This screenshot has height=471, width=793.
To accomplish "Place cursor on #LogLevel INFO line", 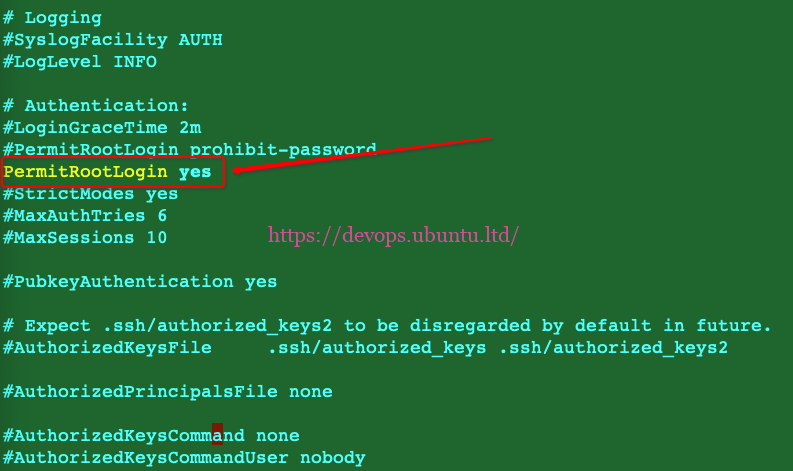I will [80, 62].
